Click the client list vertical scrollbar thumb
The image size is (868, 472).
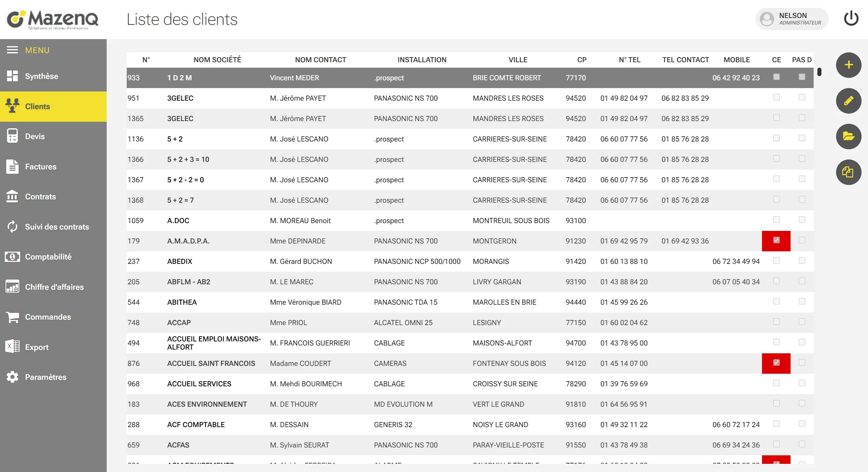(x=819, y=72)
